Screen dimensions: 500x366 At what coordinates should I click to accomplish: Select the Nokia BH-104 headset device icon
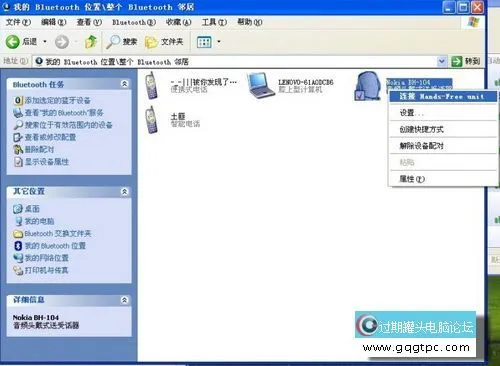368,86
